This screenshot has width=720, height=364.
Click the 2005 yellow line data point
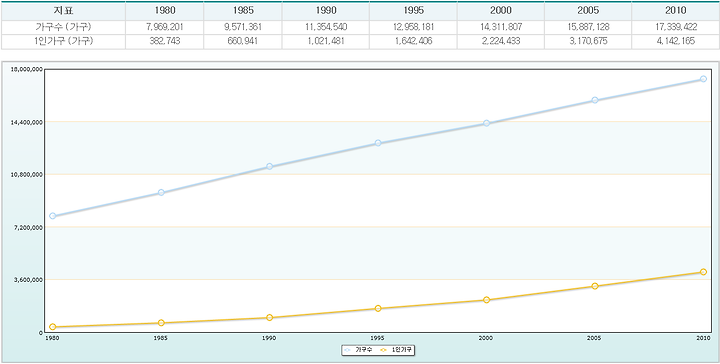595,286
